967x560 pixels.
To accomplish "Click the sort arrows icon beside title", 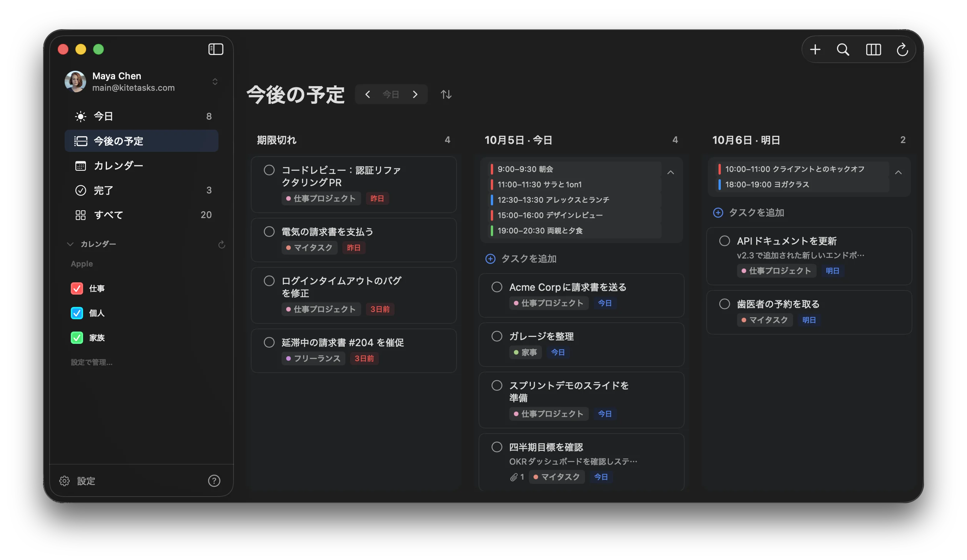I will click(x=446, y=94).
